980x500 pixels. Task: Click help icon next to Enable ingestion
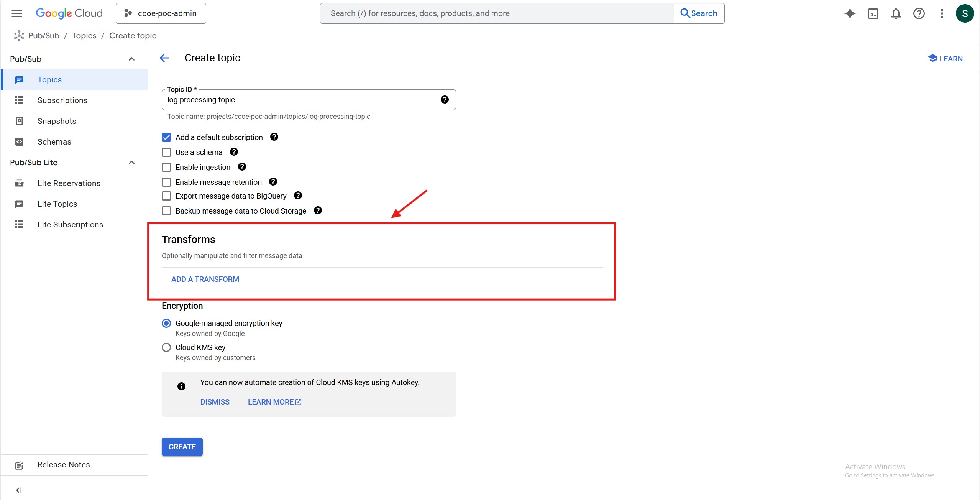coord(242,167)
